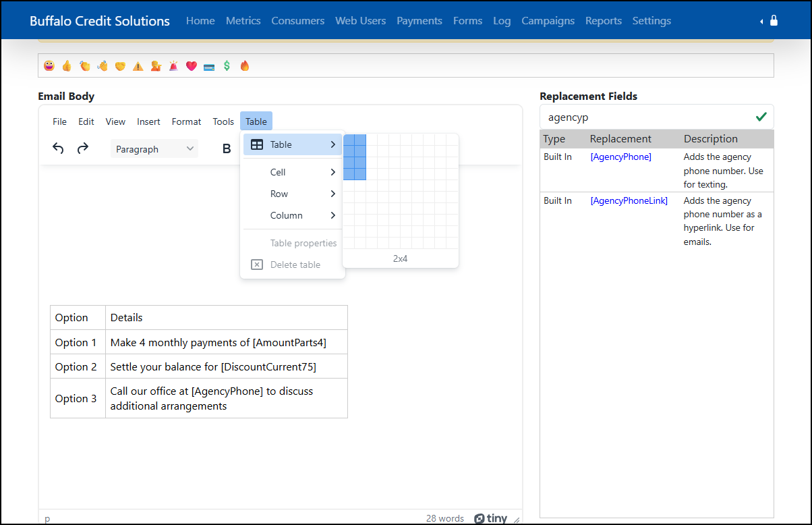Click the disabled Table properties entry
Screen dimensions: 812x525
click(x=293, y=243)
